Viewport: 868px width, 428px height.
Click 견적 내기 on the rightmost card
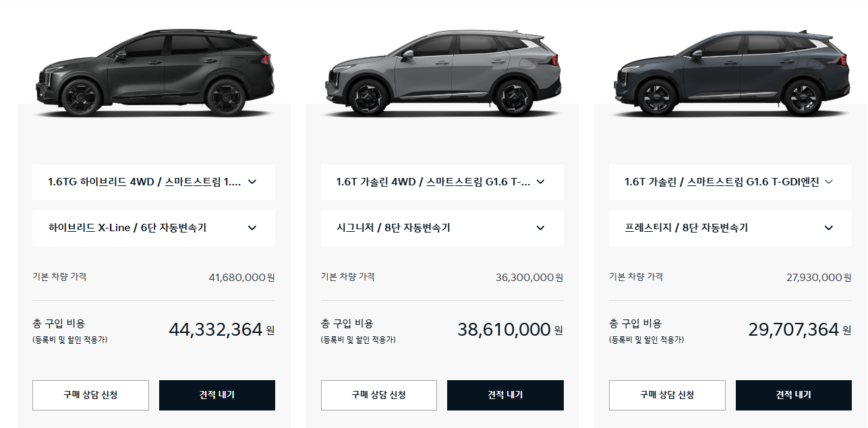tap(794, 395)
